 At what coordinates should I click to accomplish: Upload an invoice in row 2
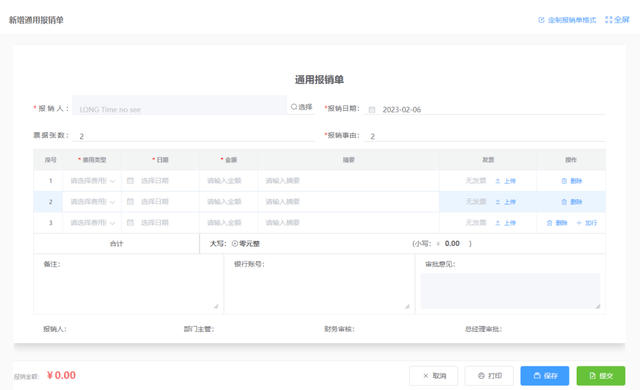(505, 202)
